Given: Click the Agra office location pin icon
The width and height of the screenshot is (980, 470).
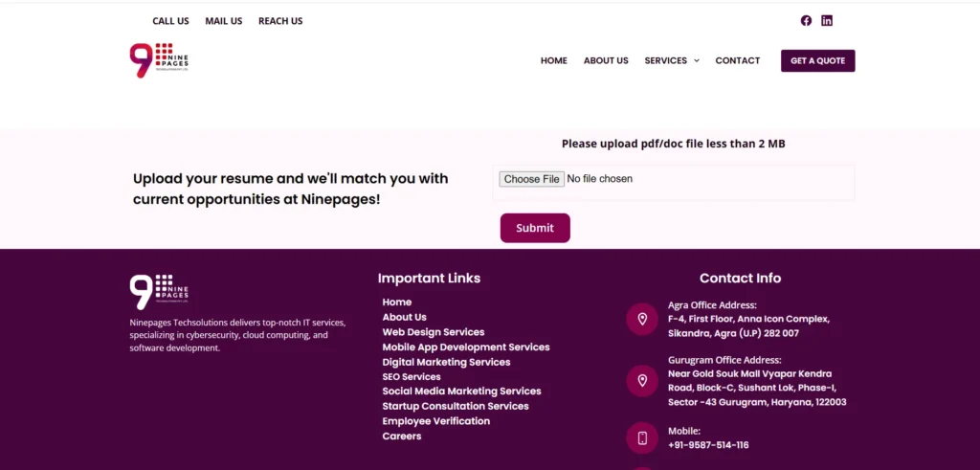Looking at the screenshot, I should point(642,320).
